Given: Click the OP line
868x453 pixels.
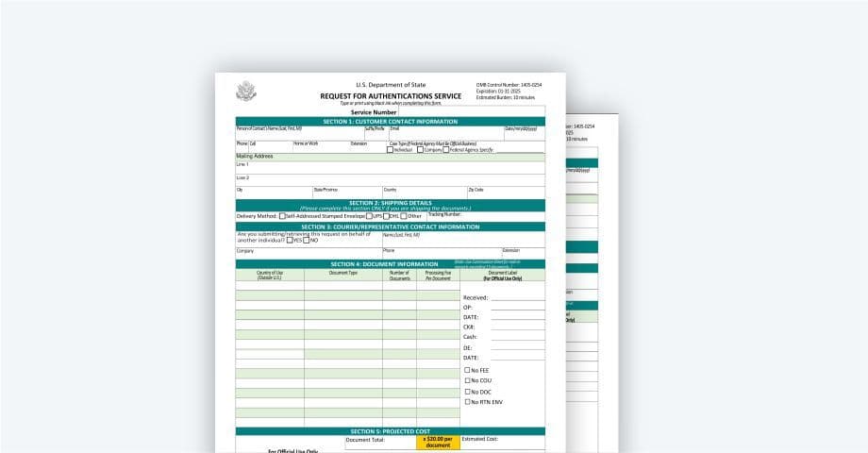Looking at the screenshot, I should pyautogui.click(x=518, y=308).
